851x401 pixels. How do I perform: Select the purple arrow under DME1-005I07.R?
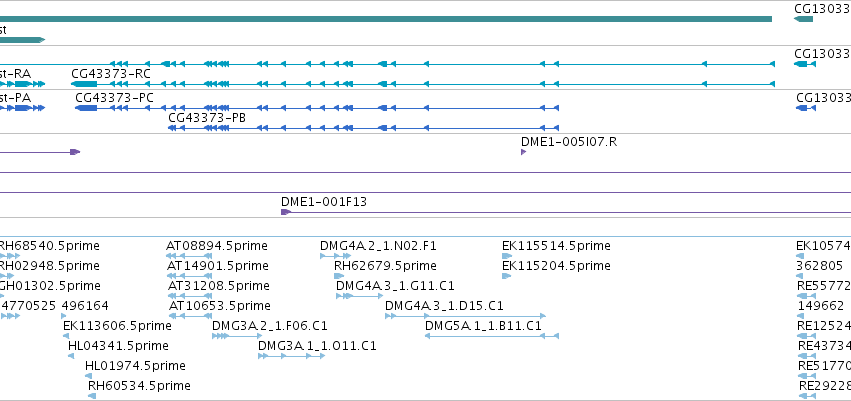(x=524, y=152)
